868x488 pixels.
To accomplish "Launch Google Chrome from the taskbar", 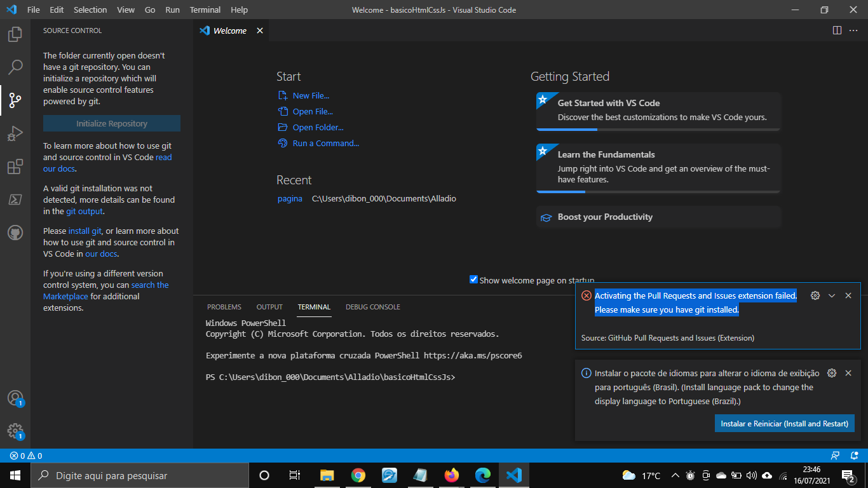I will (358, 475).
